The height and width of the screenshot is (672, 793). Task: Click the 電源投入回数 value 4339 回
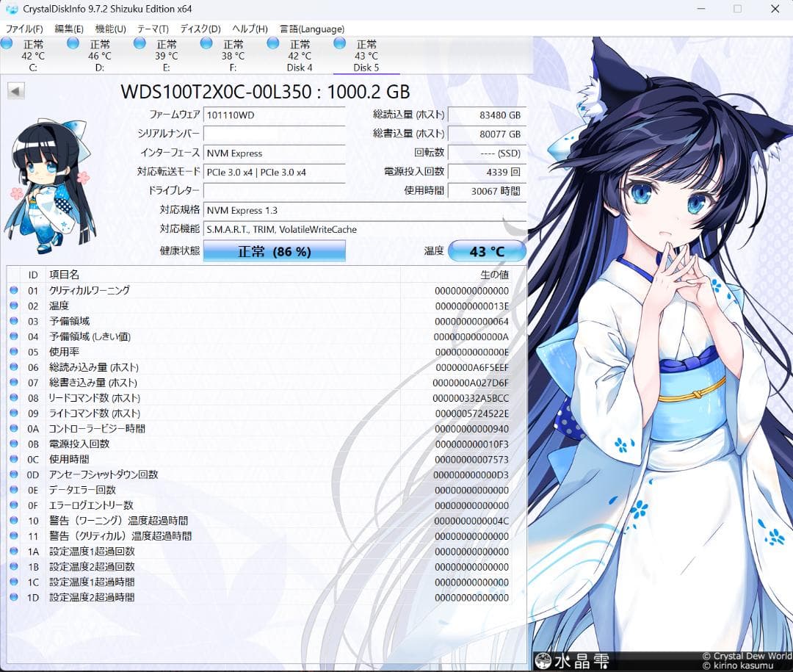coord(487,172)
